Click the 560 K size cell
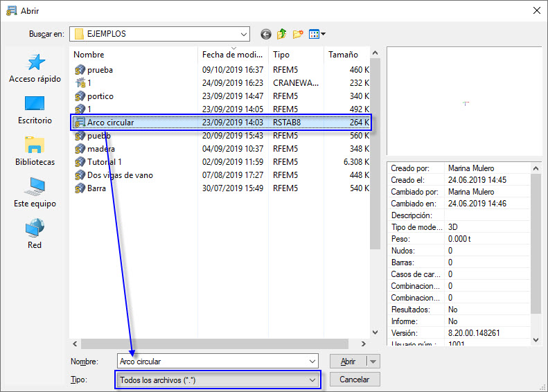The image size is (548, 392). point(360,136)
